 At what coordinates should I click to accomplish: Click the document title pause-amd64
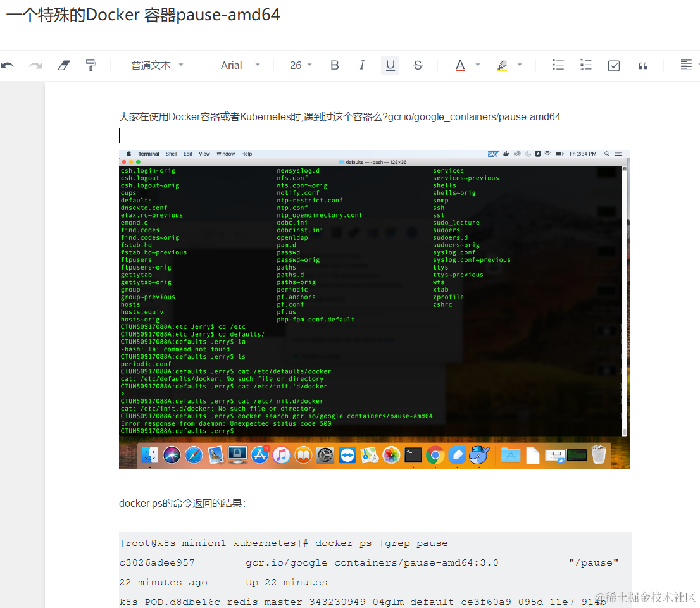click(143, 15)
